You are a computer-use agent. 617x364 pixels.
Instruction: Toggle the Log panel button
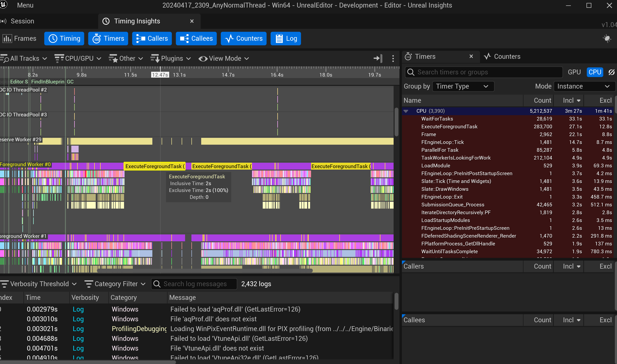286,39
